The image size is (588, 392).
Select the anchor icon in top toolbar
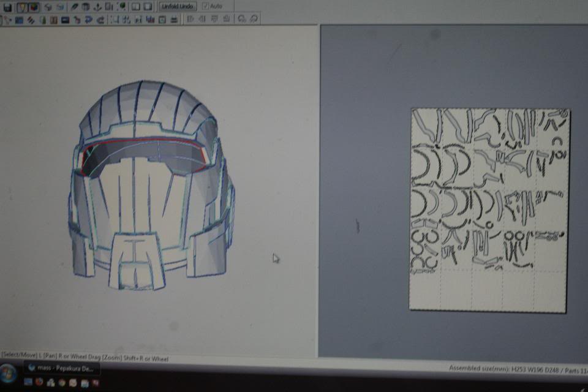pyautogui.click(x=97, y=7)
